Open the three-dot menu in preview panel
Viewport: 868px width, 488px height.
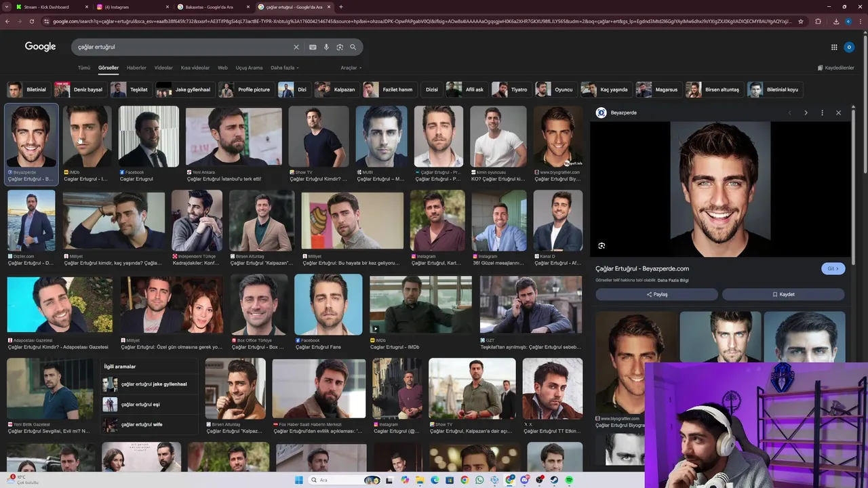click(822, 113)
